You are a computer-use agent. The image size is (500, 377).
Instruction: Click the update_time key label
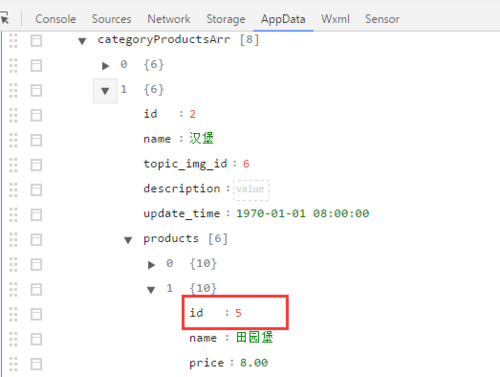(182, 214)
